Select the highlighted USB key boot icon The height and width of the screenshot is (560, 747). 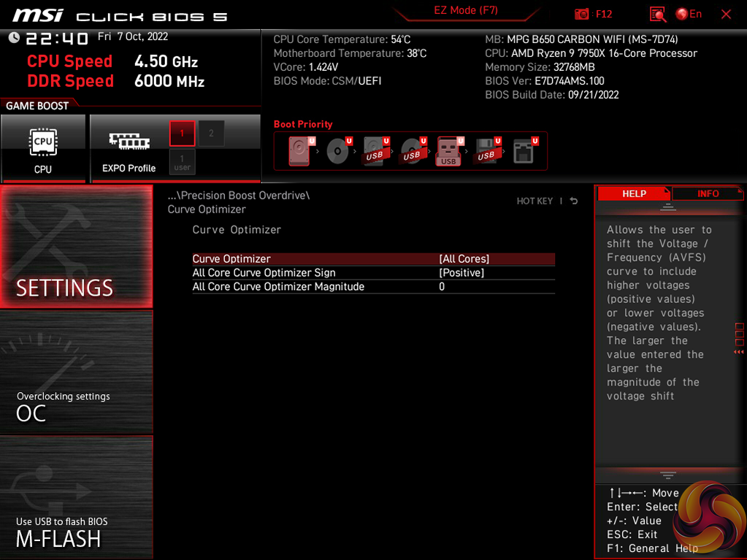[450, 151]
